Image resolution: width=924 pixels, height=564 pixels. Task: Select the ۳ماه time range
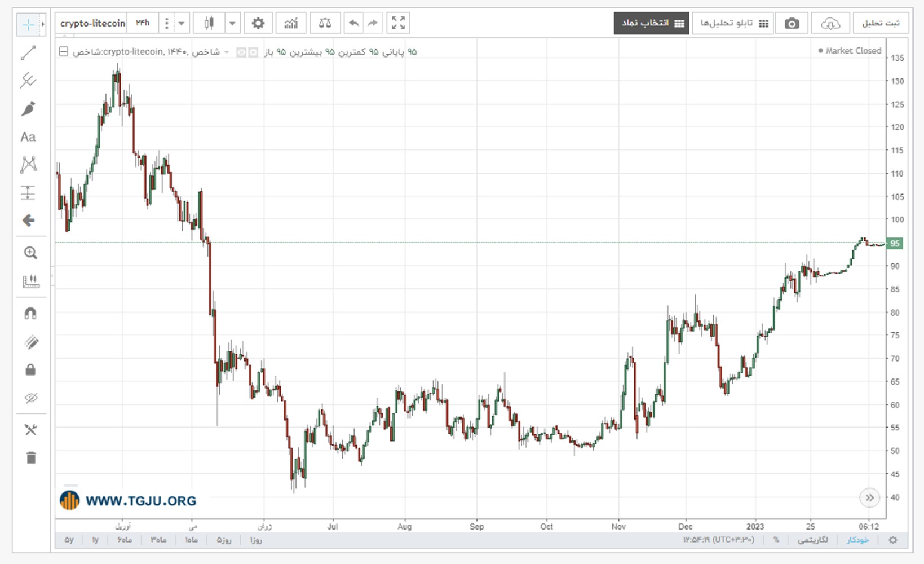point(158,540)
